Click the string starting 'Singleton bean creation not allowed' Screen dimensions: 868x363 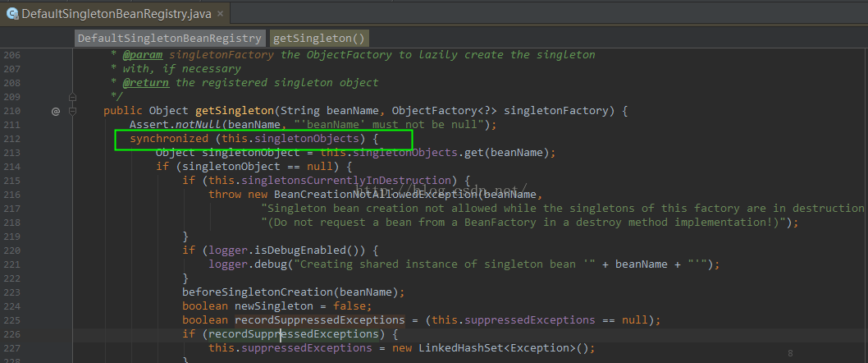[x=564, y=209]
